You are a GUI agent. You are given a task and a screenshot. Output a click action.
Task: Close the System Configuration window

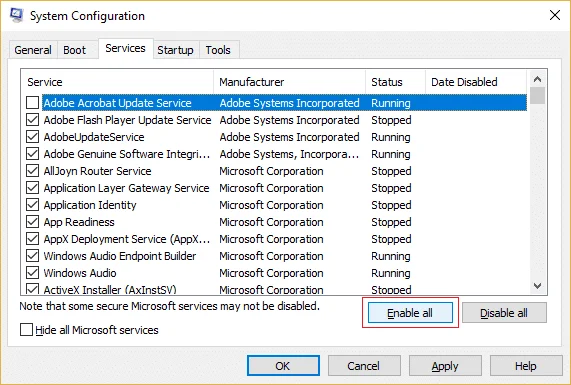click(x=555, y=15)
